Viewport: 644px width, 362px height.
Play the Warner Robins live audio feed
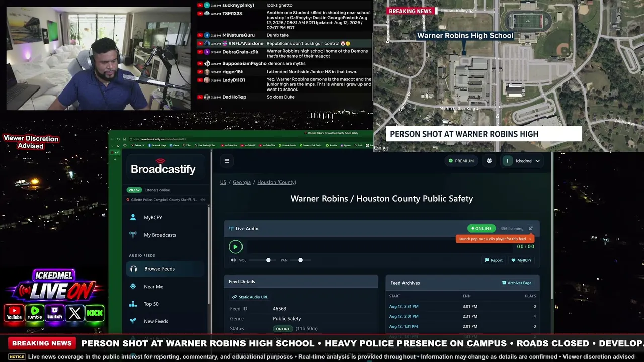click(235, 247)
